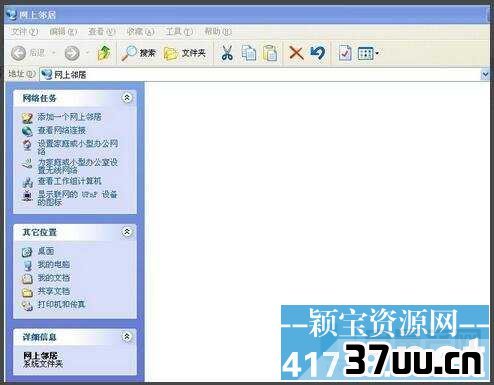494x385 pixels.
Task: Select the Cut scissors icon
Action: 227,53
